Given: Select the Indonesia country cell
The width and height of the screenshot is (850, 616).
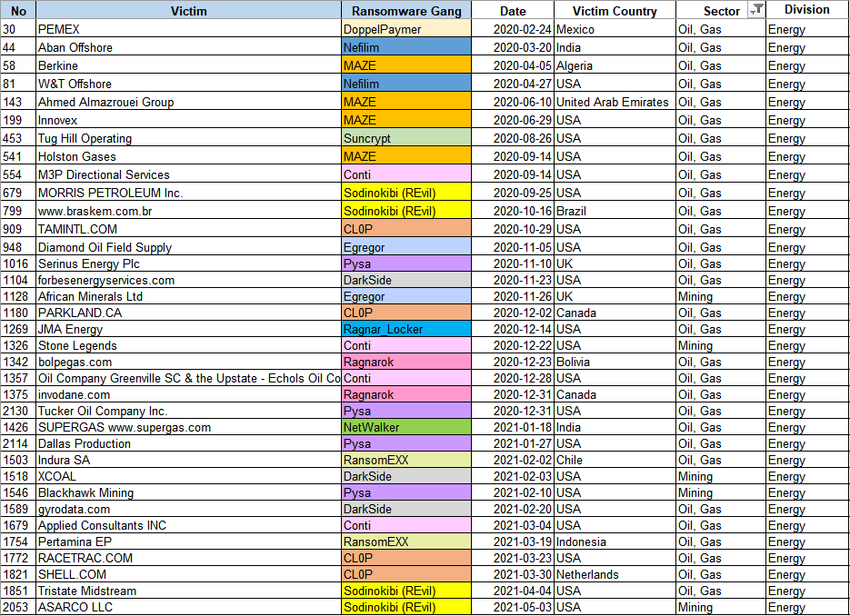Looking at the screenshot, I should pyautogui.click(x=615, y=541).
